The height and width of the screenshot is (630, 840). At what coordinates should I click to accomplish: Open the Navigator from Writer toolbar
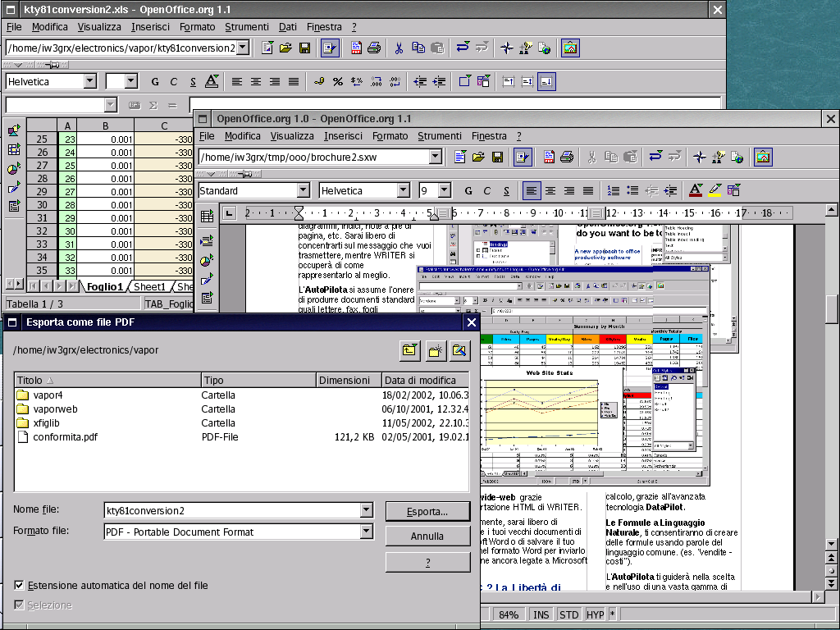click(699, 157)
